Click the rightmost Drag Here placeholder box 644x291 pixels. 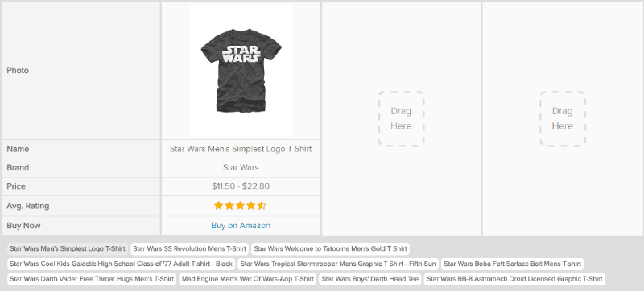pos(562,118)
